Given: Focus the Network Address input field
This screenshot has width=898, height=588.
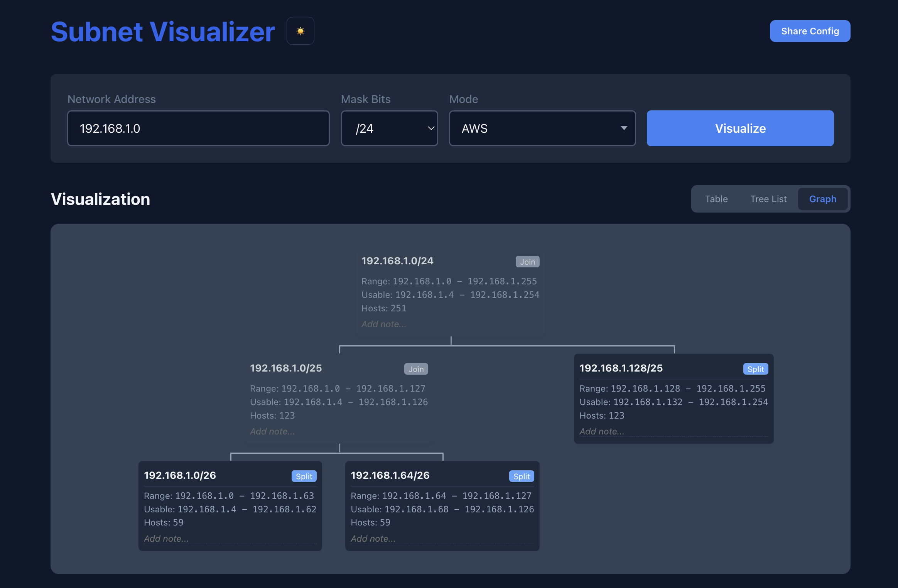Looking at the screenshot, I should pyautogui.click(x=198, y=128).
